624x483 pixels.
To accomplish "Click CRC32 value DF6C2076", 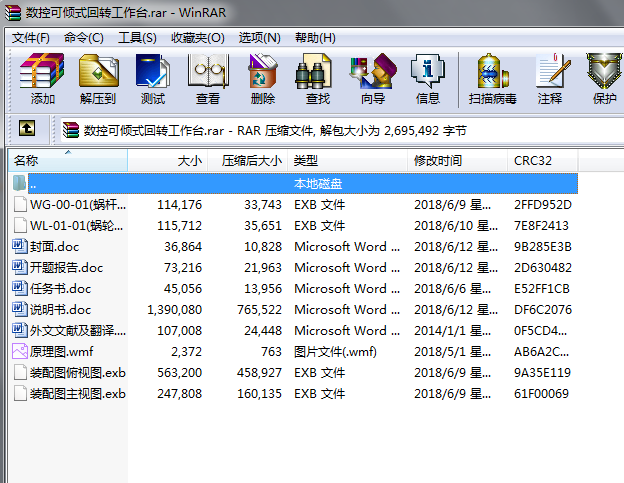I will [x=543, y=310].
